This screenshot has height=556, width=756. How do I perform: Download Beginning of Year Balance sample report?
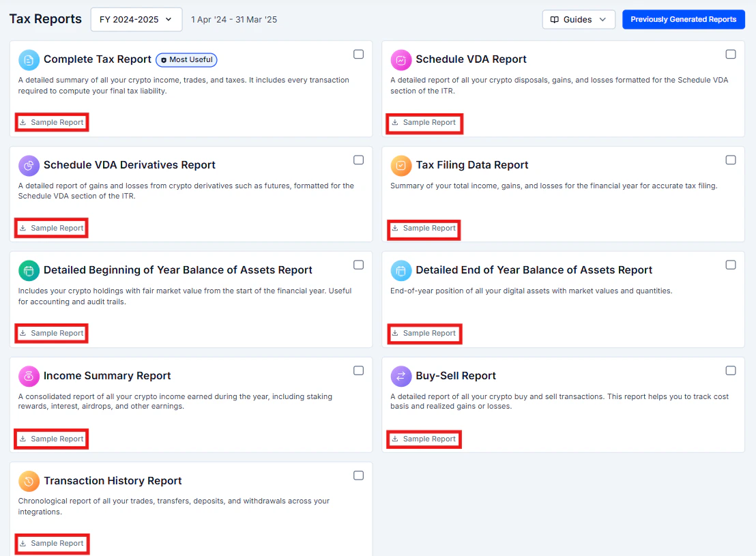click(52, 333)
